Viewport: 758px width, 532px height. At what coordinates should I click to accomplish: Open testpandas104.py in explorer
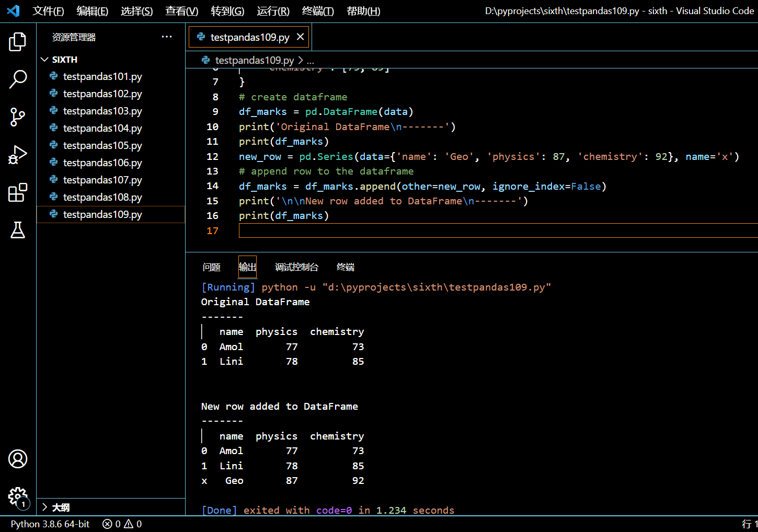point(111,128)
